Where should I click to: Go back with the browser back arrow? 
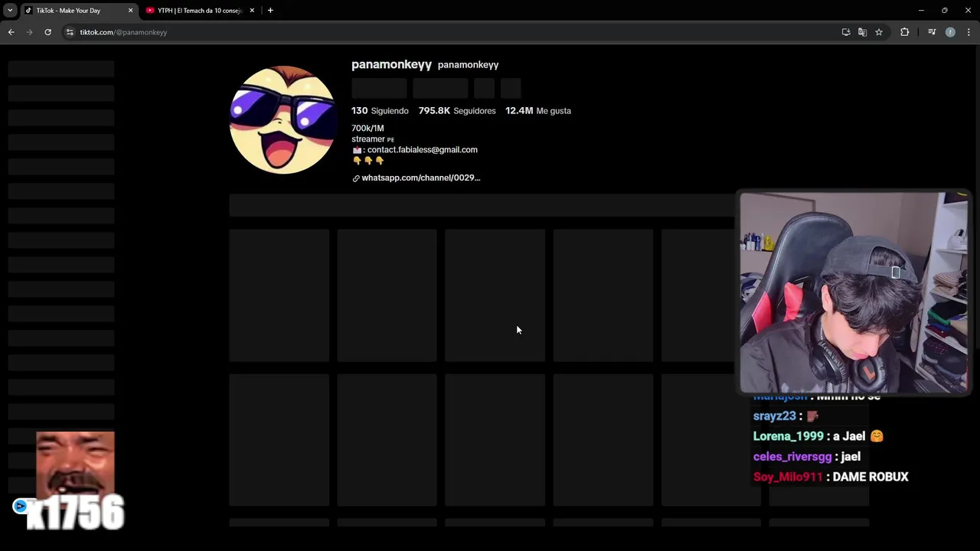11,32
